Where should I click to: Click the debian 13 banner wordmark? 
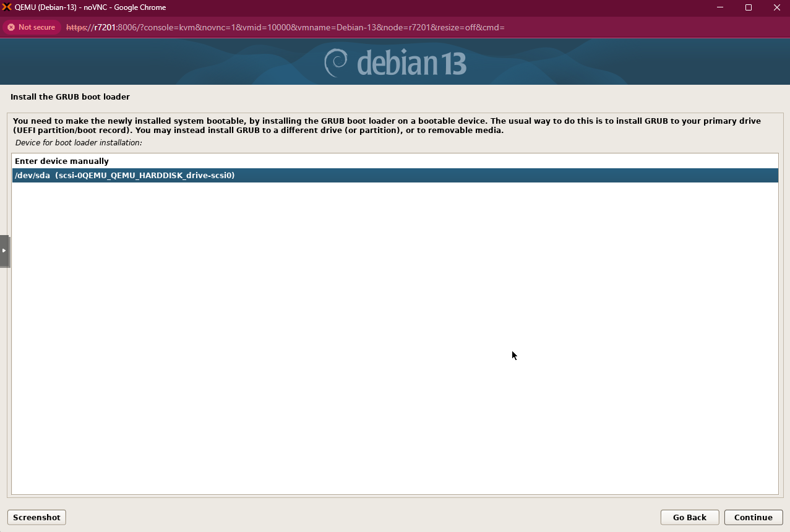tap(411, 63)
